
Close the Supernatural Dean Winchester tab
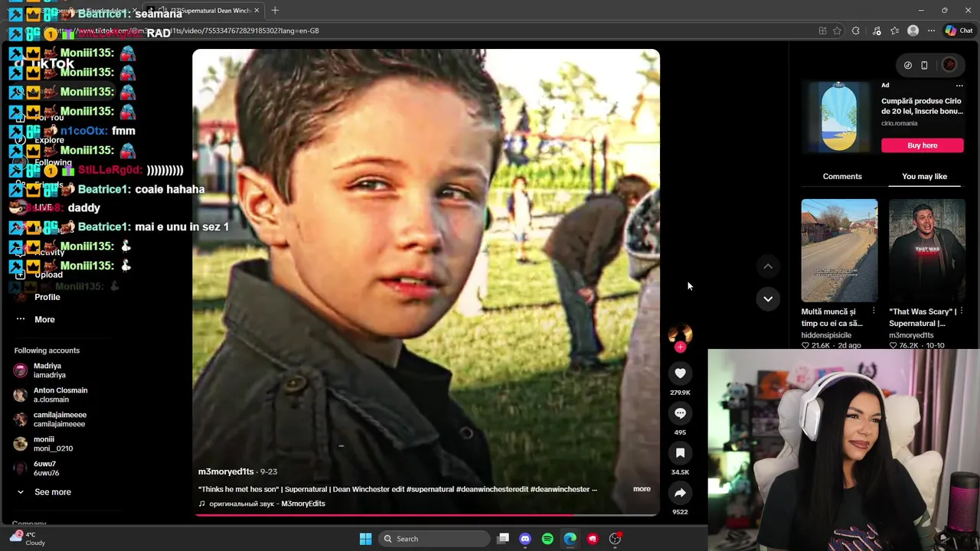pyautogui.click(x=256, y=10)
